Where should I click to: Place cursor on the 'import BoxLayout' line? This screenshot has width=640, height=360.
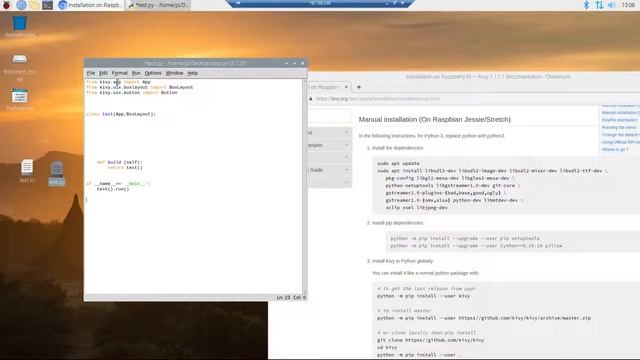pyautogui.click(x=140, y=87)
